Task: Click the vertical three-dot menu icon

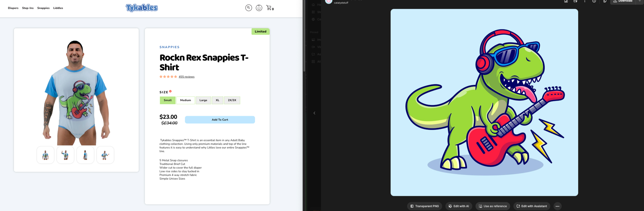Action: [585, 1]
